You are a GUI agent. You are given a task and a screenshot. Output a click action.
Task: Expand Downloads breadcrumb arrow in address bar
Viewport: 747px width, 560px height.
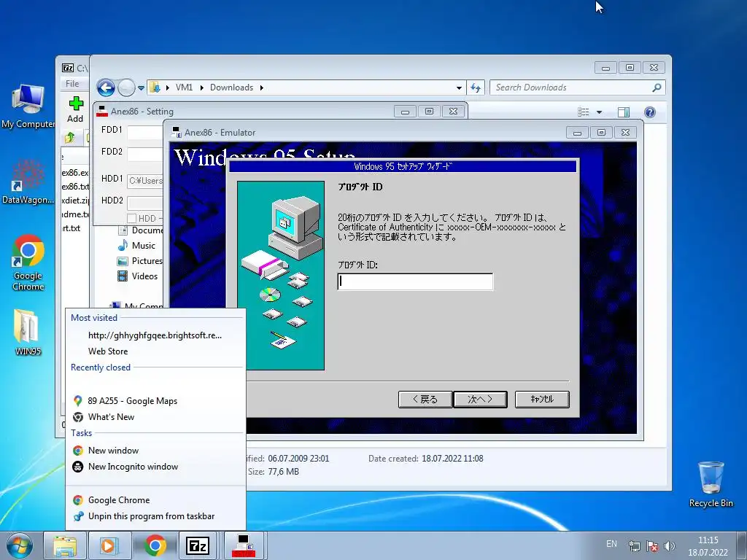(x=262, y=87)
